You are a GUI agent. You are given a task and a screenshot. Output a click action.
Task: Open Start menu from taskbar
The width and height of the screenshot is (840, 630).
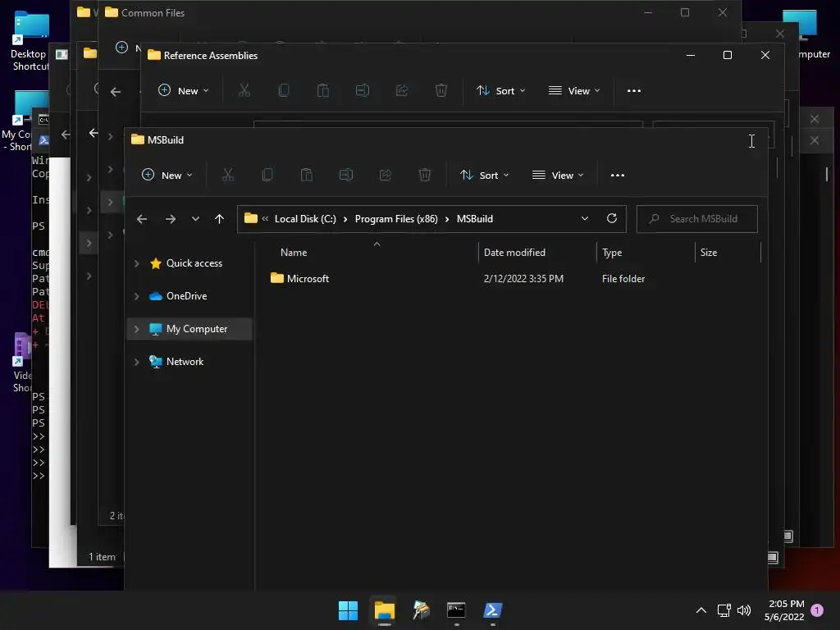click(348, 610)
